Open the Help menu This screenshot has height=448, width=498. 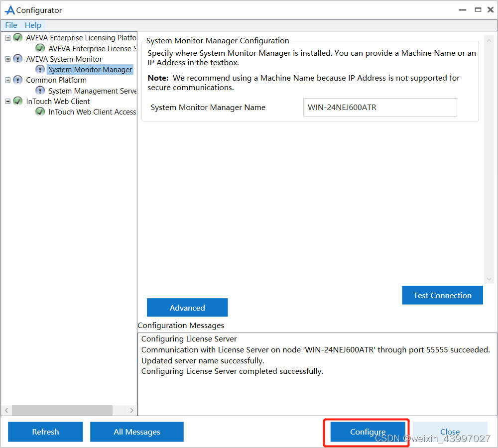tap(33, 25)
